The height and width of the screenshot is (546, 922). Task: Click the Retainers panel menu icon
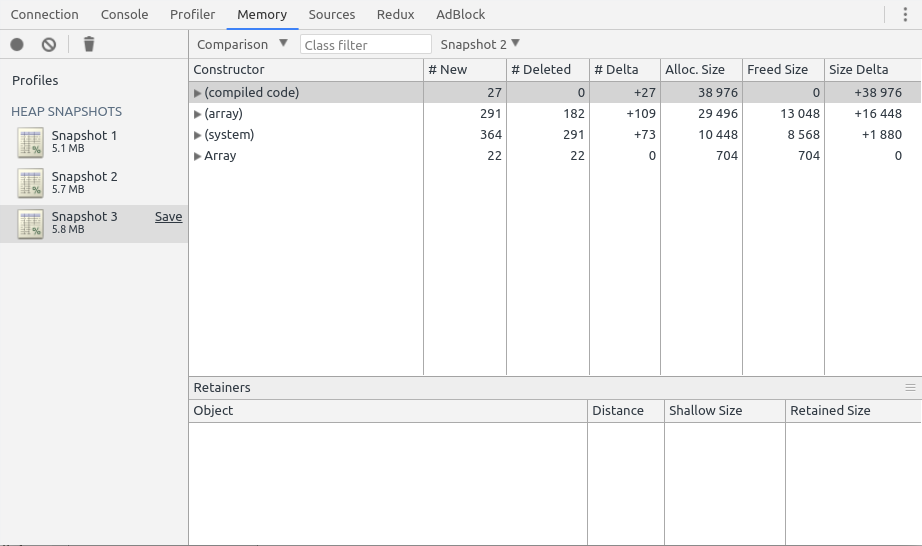click(x=910, y=387)
